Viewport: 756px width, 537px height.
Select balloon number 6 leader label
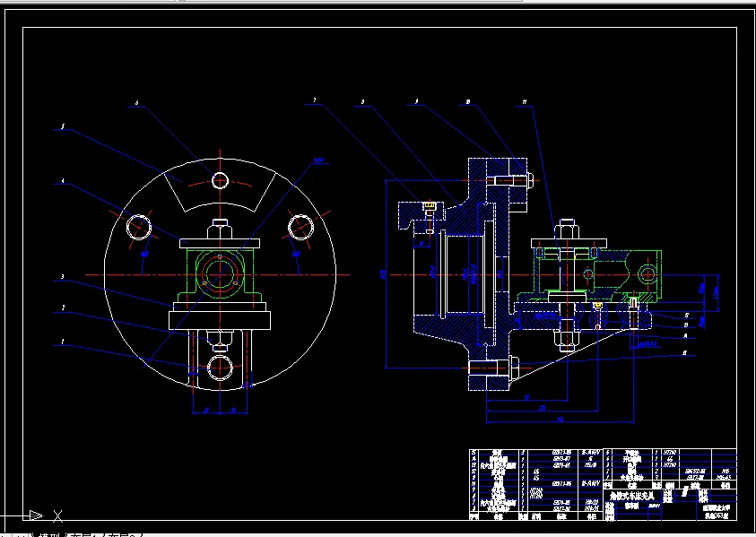(x=137, y=103)
